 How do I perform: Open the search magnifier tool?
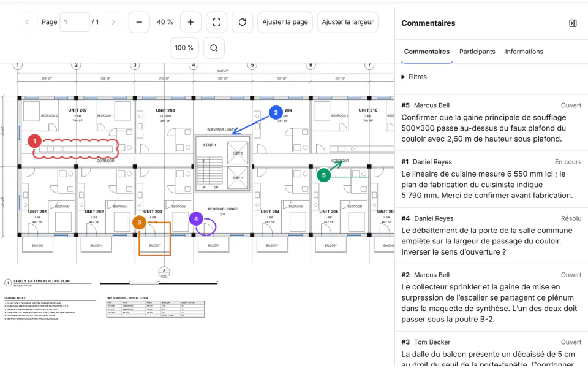(x=214, y=48)
